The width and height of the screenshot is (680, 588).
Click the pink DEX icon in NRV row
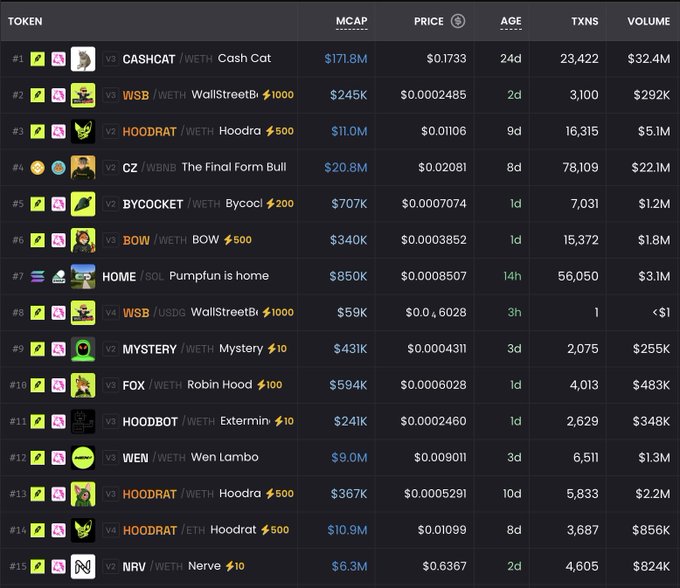(x=59, y=566)
